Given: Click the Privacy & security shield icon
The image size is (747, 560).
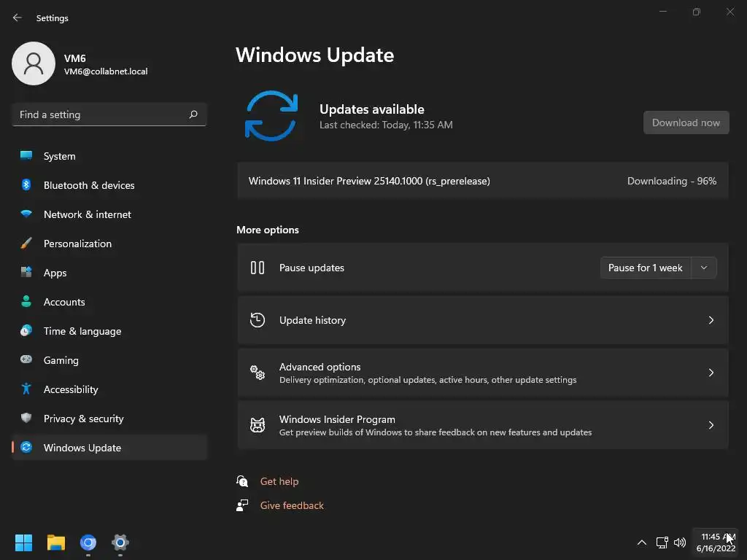Looking at the screenshot, I should (26, 419).
